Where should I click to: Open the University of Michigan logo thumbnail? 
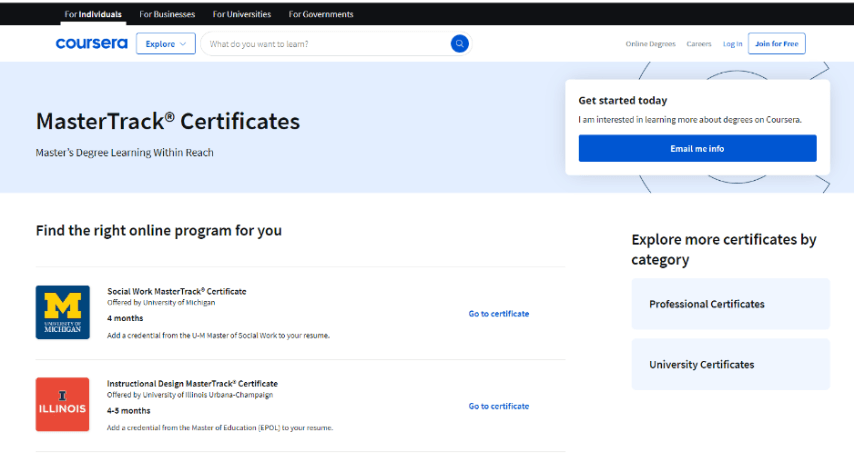(63, 312)
